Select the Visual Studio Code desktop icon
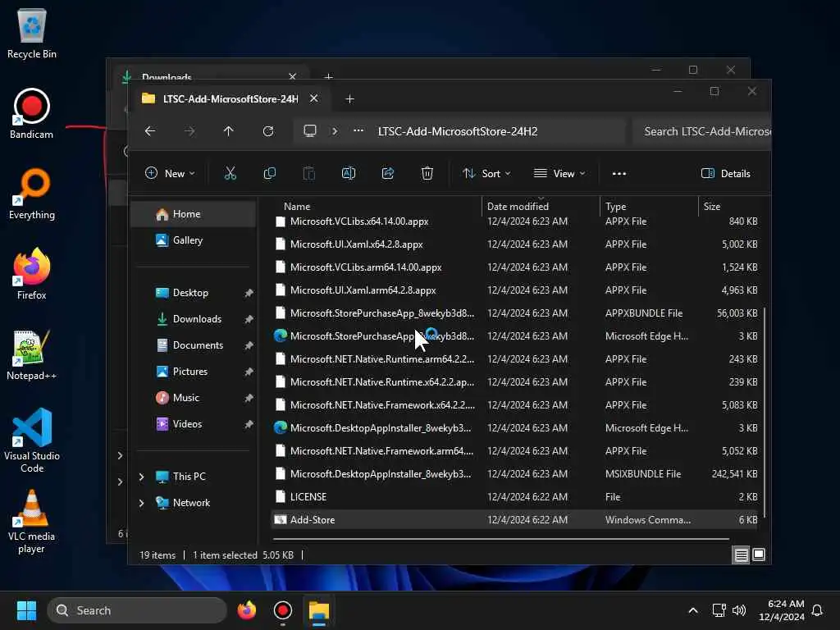Screen dimensions: 840x630 click(32, 441)
